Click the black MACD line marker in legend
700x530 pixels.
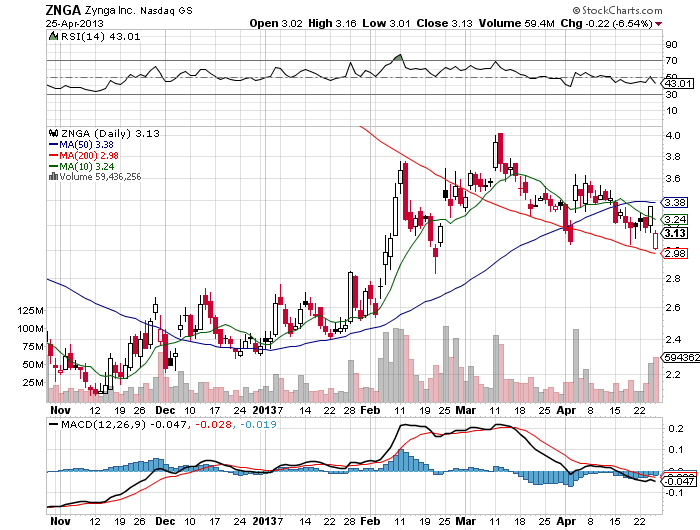coord(54,424)
